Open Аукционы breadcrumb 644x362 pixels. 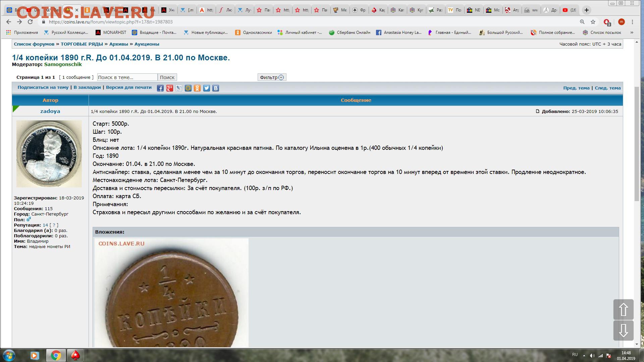click(x=147, y=44)
